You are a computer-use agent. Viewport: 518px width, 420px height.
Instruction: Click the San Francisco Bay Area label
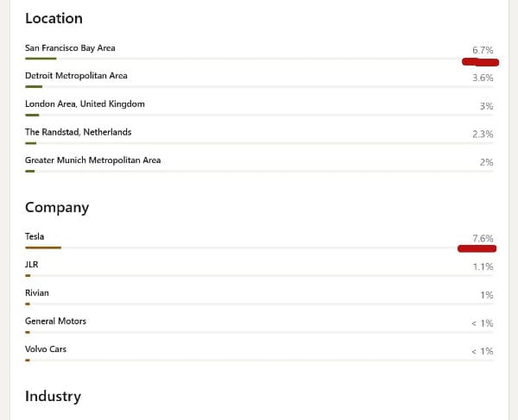pos(70,48)
